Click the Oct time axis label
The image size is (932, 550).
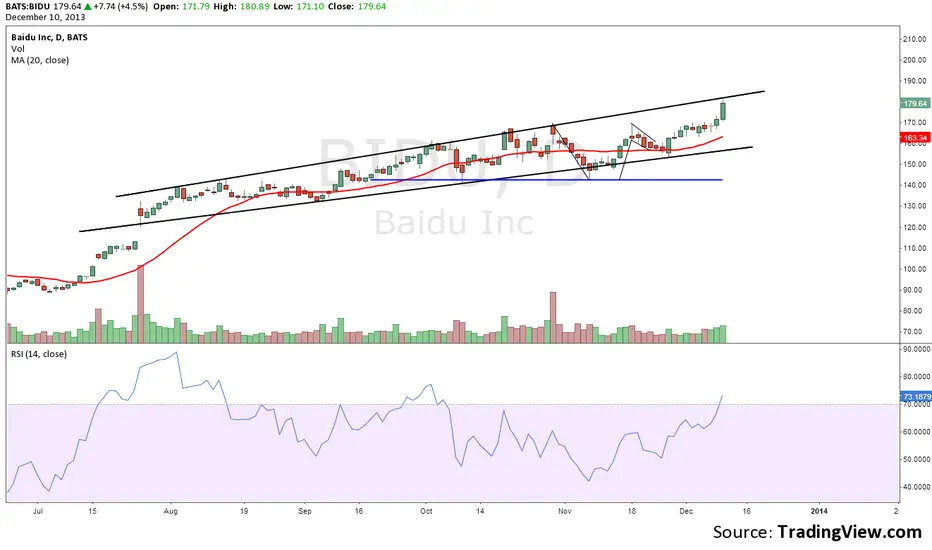426,511
